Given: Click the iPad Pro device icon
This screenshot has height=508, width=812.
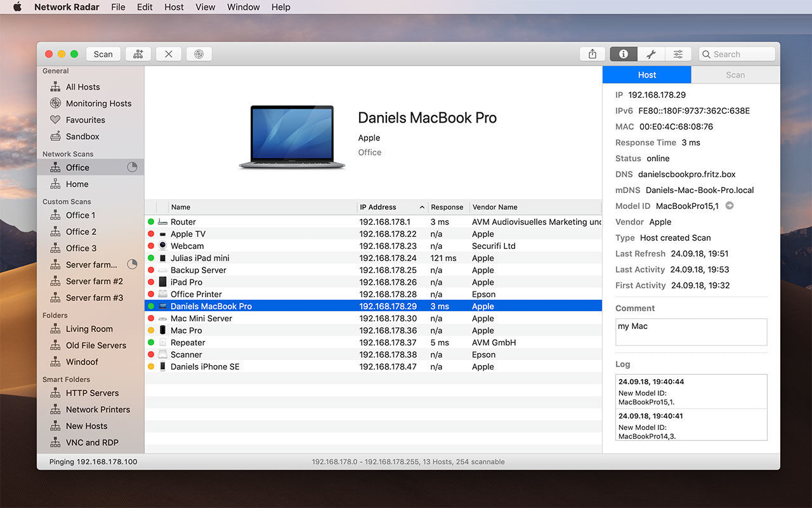Looking at the screenshot, I should pyautogui.click(x=163, y=283).
